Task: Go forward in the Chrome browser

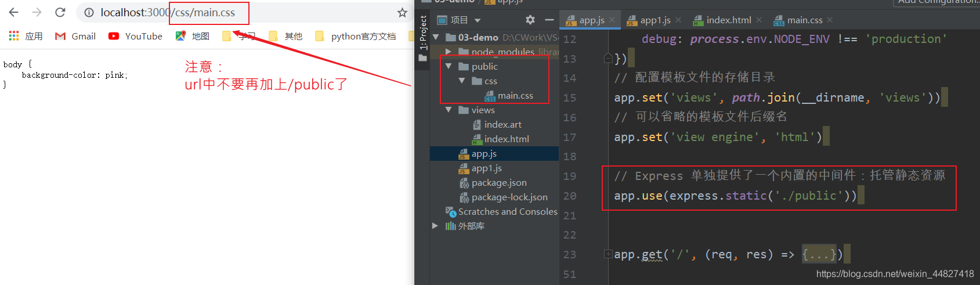Action: tap(37, 12)
